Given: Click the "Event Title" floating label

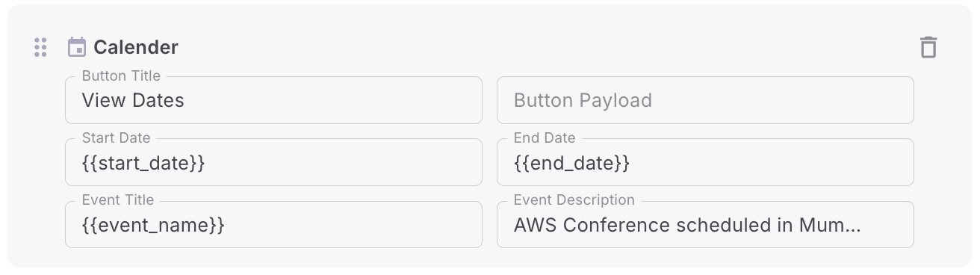Looking at the screenshot, I should coord(118,200).
